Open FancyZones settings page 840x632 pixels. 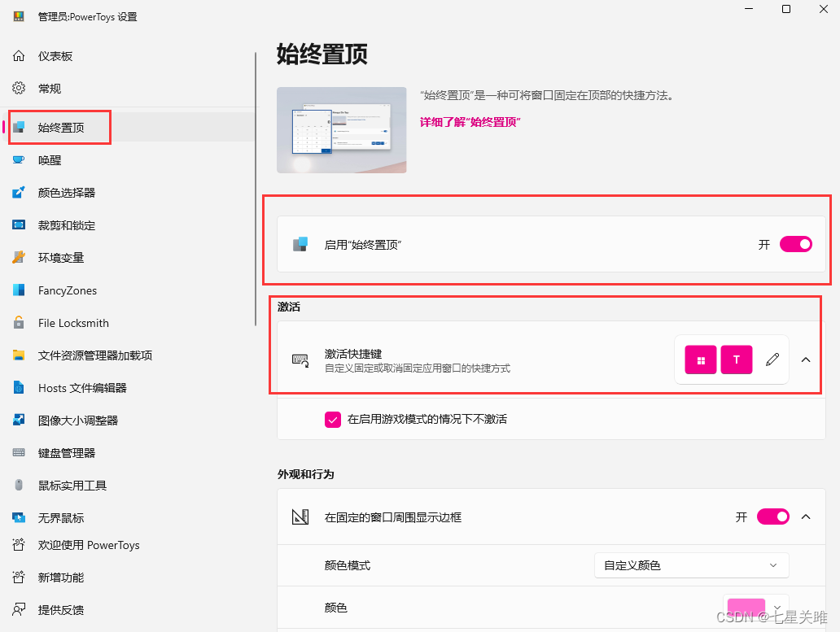[68, 290]
